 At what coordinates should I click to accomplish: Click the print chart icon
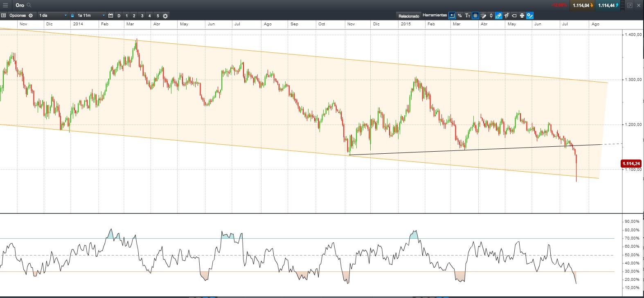[x=522, y=16]
